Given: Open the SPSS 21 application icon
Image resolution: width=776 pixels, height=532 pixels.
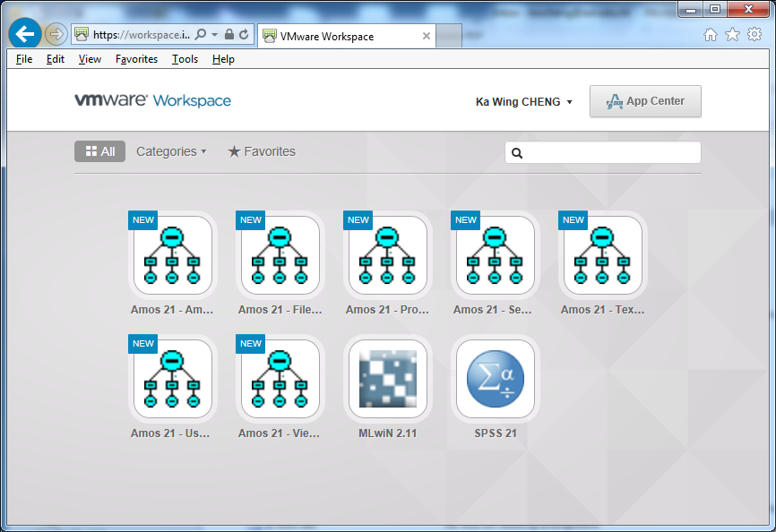Looking at the screenshot, I should click(495, 379).
